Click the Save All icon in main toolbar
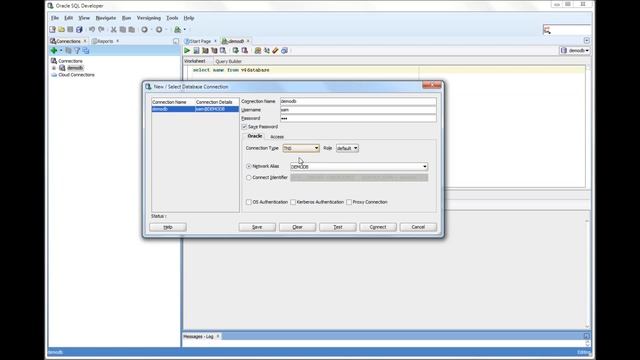This screenshot has height=360, width=640. [x=79, y=29]
